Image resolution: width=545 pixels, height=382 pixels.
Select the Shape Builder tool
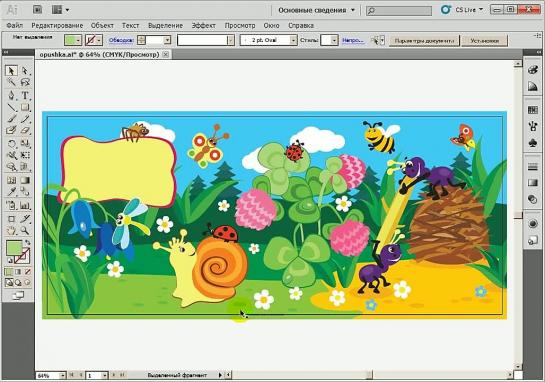pos(11,167)
